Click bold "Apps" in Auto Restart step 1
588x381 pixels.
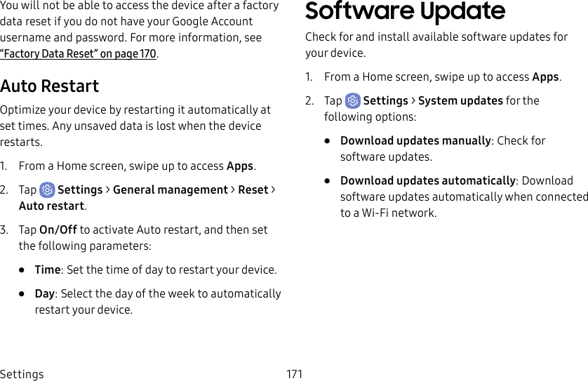(x=240, y=166)
